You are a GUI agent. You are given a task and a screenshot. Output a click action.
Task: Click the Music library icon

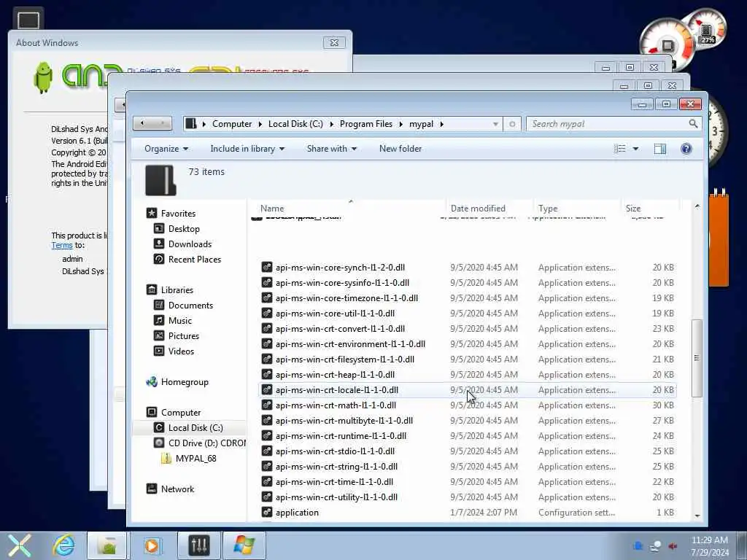click(x=159, y=321)
